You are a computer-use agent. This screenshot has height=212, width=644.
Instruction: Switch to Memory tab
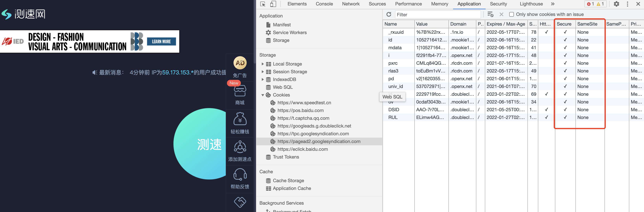tap(440, 4)
